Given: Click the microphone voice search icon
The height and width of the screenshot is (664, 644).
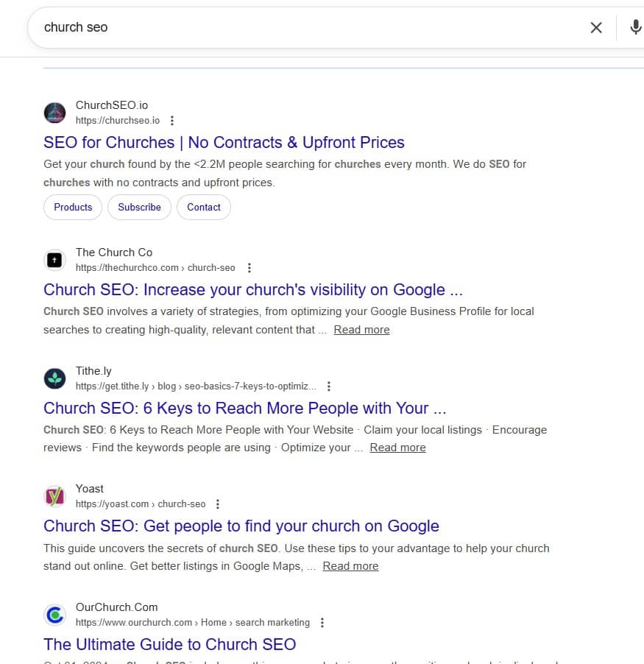Looking at the screenshot, I should point(635,28).
